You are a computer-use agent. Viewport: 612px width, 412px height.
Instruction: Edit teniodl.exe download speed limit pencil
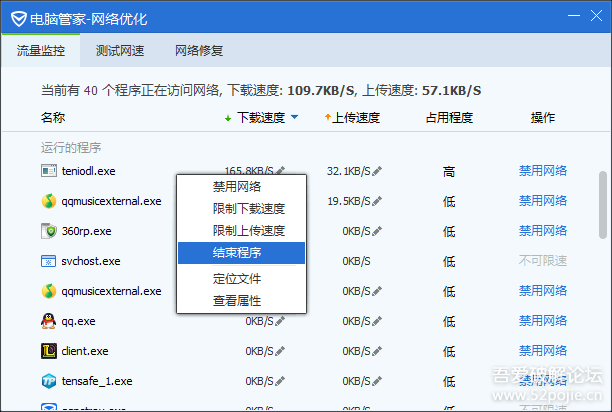point(280,170)
